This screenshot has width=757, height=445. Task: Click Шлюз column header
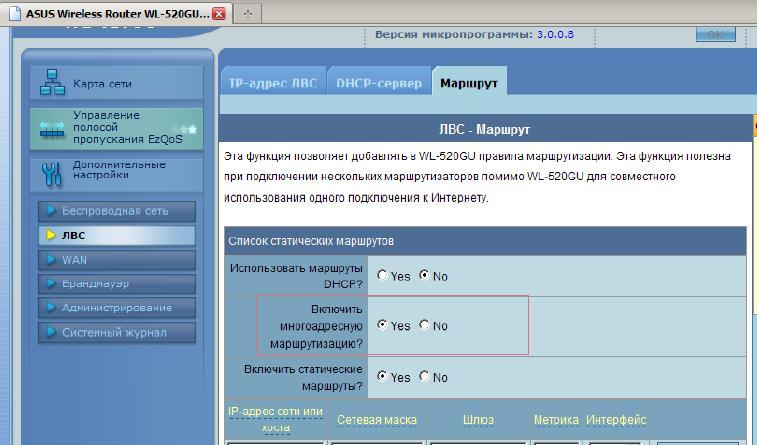478,420
